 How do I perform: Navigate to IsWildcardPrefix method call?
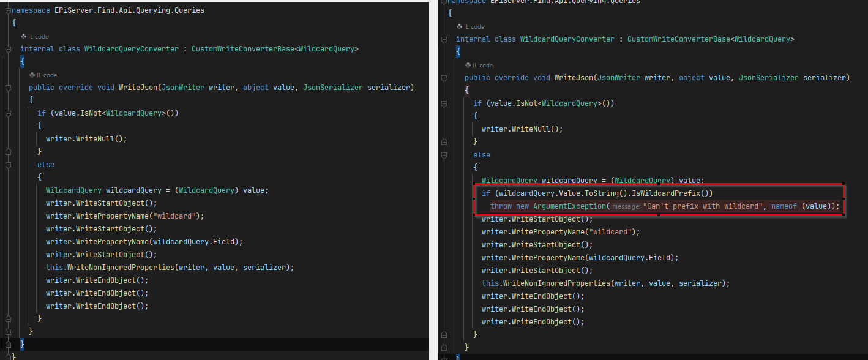click(x=667, y=193)
